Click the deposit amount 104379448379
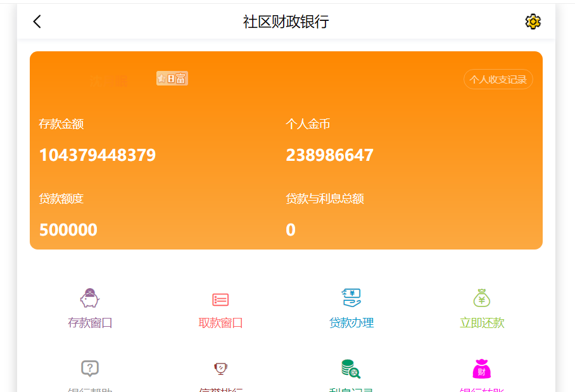Screen dimensions: 575x392 (x=98, y=155)
